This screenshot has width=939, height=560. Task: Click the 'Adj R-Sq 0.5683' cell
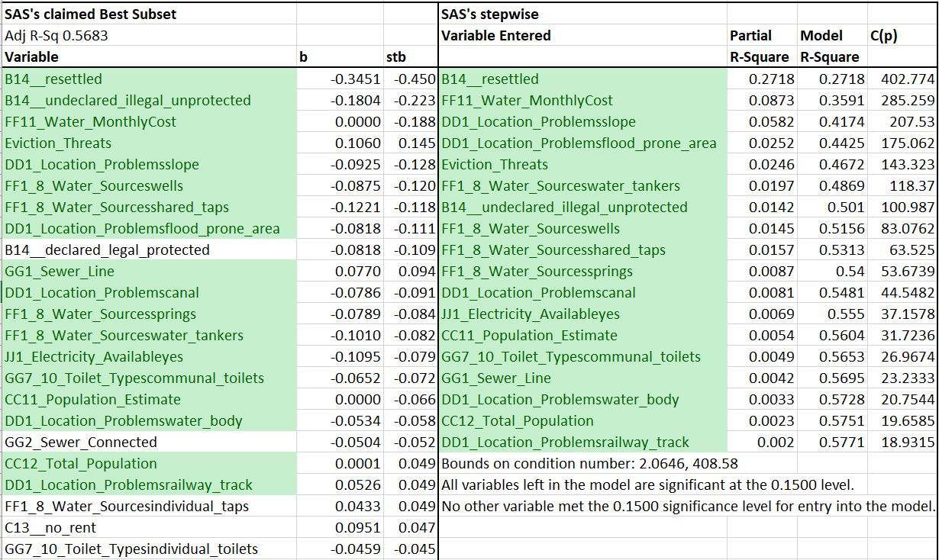[56, 35]
